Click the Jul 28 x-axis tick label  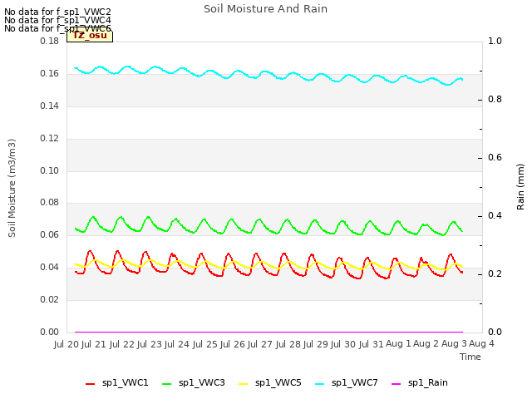(x=288, y=344)
